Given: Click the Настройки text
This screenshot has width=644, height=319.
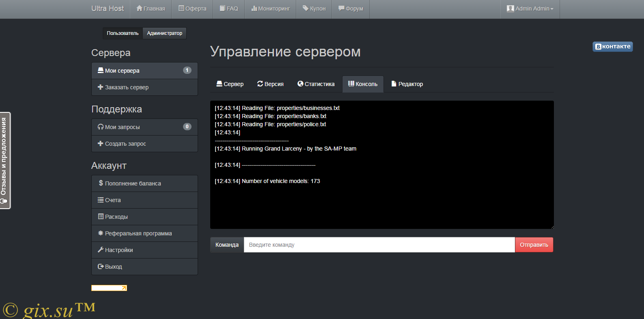Looking at the screenshot, I should pyautogui.click(x=119, y=250).
